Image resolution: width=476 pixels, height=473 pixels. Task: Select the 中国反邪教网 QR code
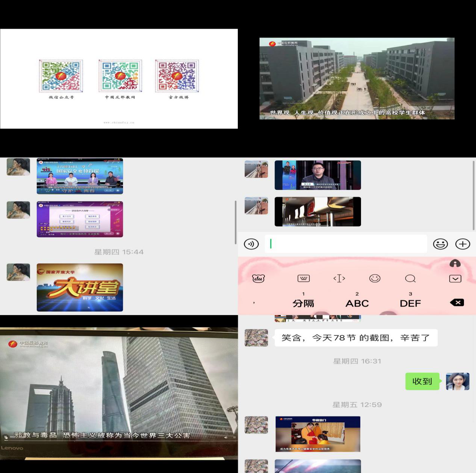click(120, 76)
